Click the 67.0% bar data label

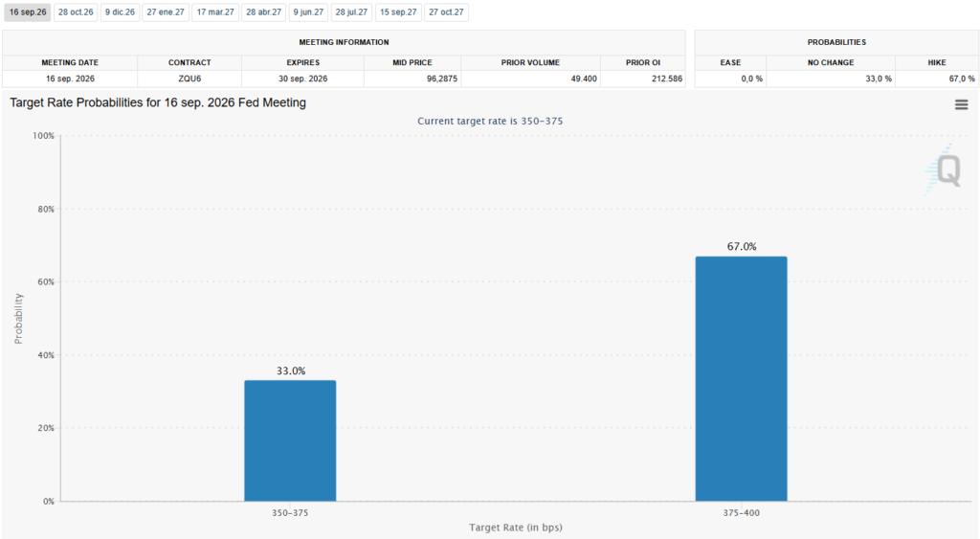click(x=742, y=246)
